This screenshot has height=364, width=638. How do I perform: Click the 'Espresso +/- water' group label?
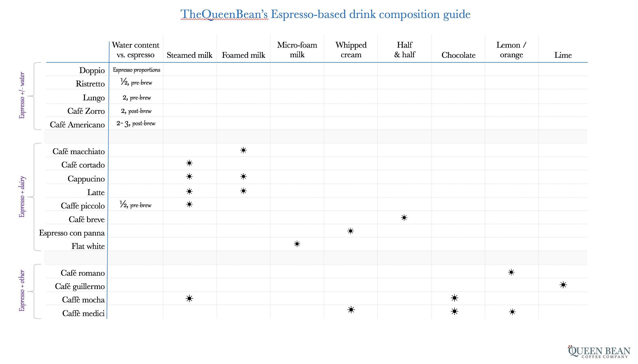tap(22, 95)
